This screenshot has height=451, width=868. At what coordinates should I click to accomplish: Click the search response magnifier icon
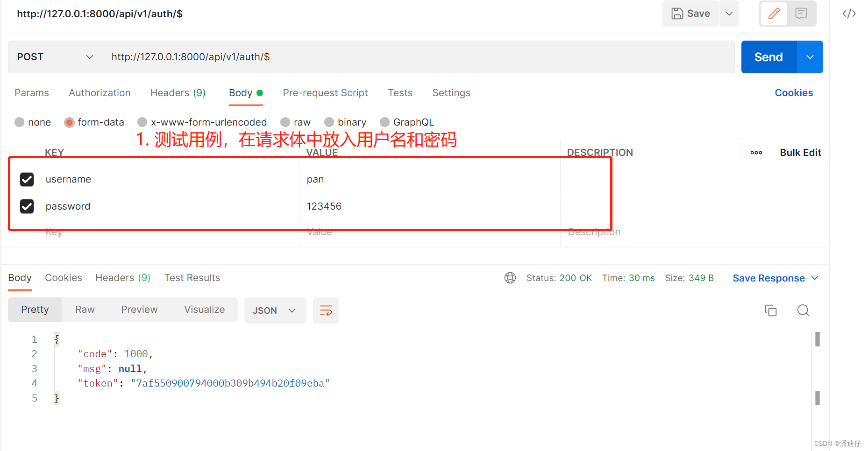(x=803, y=310)
